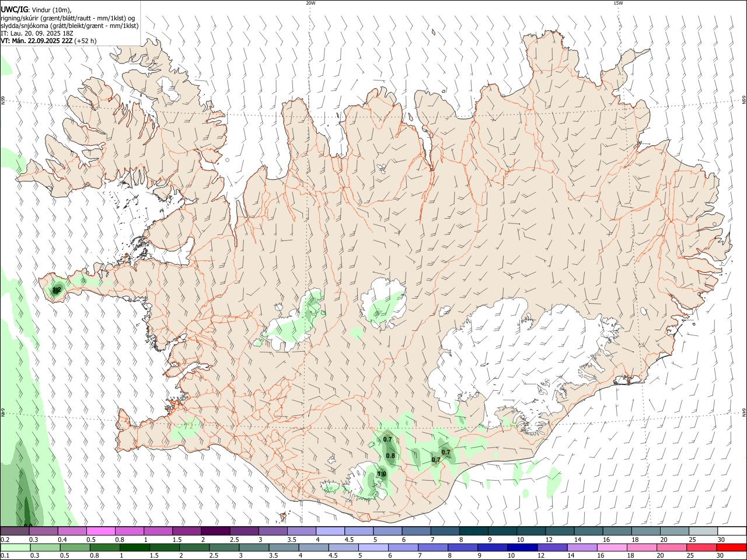747x560 pixels.
Task: Pick the pale grey 25–30 snow legend swatch
Action: tap(703, 531)
